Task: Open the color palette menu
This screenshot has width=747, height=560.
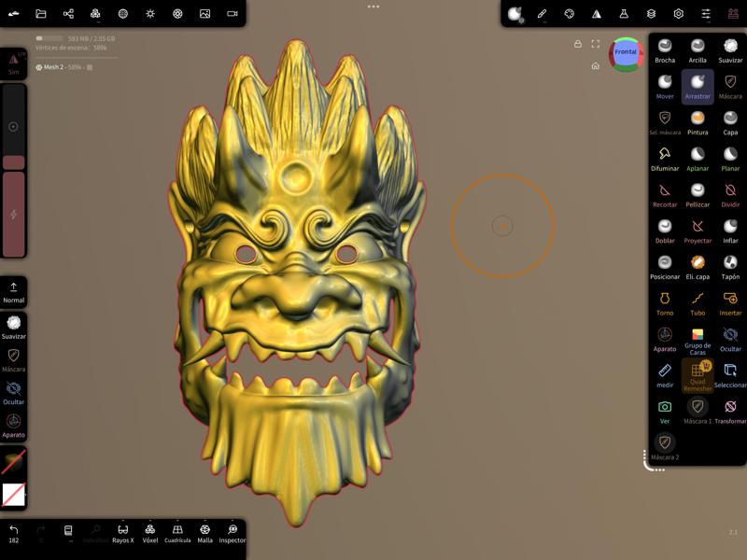Action: (570, 14)
